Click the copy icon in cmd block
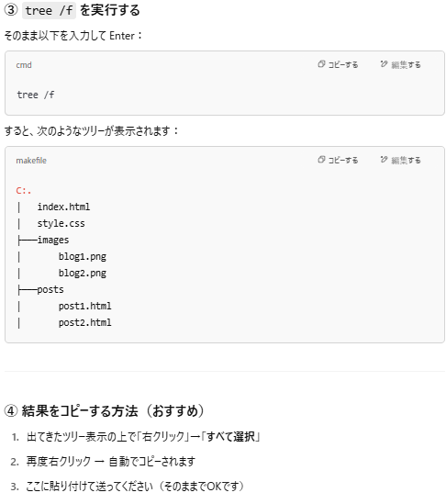This screenshot has height=504, width=446. pyautogui.click(x=321, y=64)
